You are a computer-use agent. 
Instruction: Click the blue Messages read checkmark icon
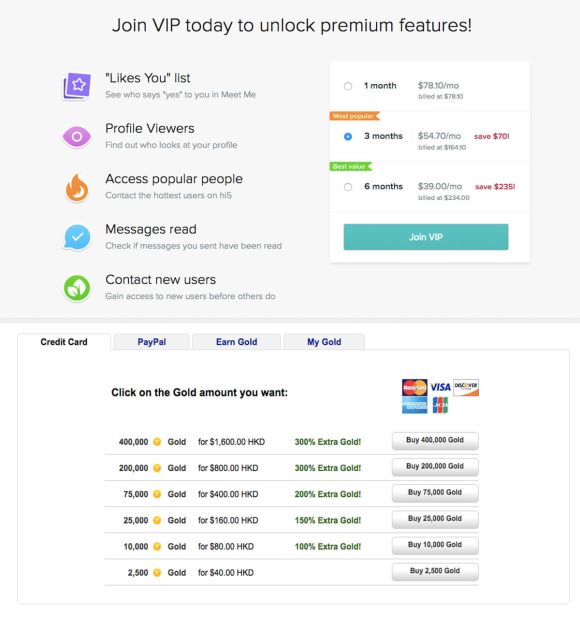click(77, 237)
